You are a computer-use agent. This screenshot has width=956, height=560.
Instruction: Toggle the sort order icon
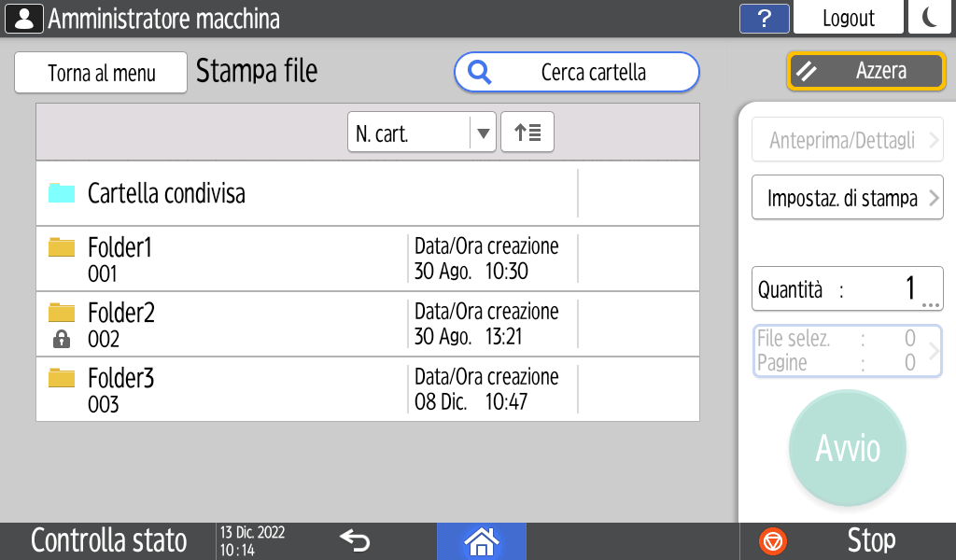click(x=527, y=133)
